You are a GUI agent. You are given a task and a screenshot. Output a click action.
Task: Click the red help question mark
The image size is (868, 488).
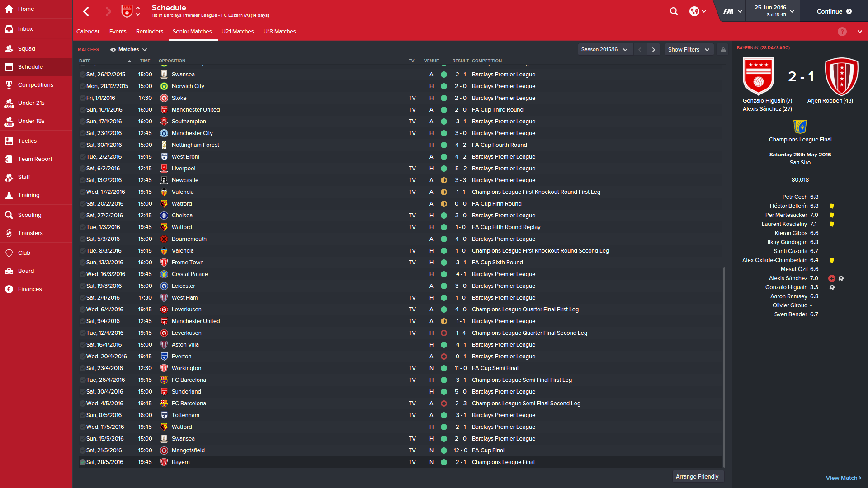click(842, 32)
